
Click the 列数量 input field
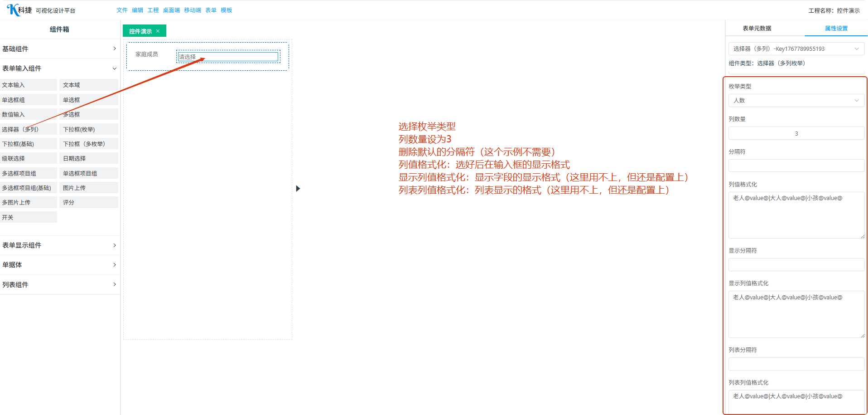[796, 133]
